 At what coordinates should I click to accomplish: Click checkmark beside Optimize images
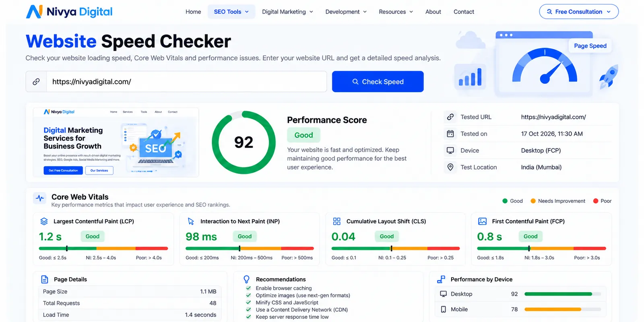coord(248,295)
